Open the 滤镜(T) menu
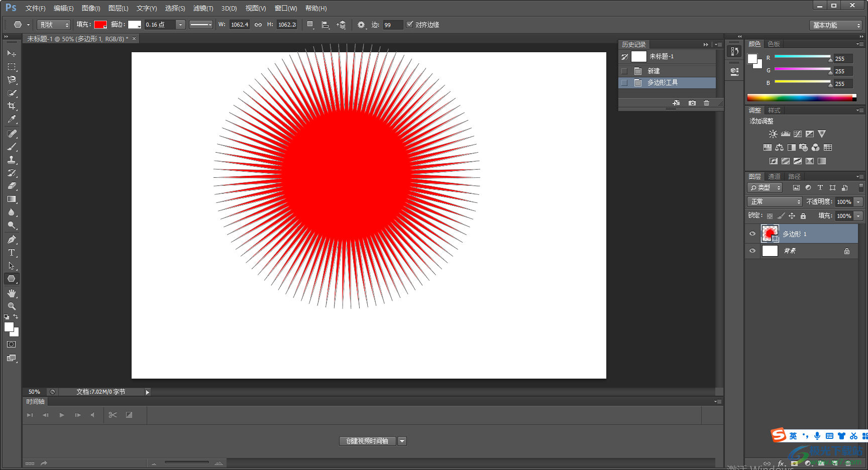The height and width of the screenshot is (470, 868). click(x=203, y=8)
